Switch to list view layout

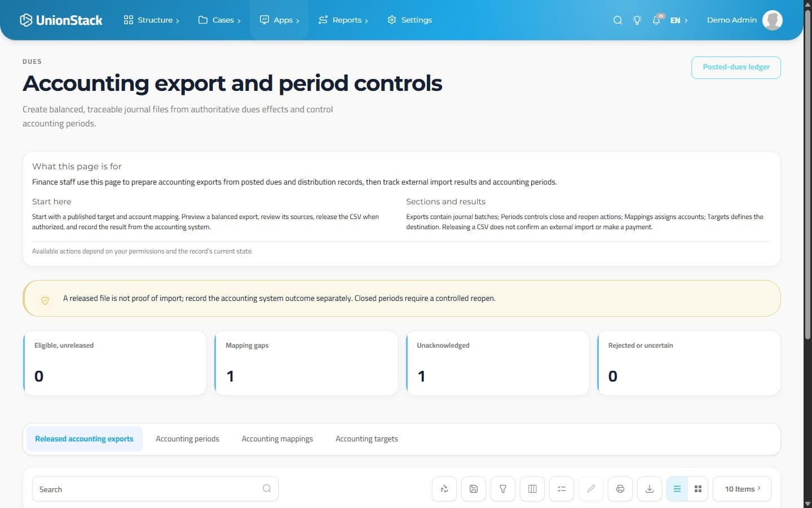pyautogui.click(x=677, y=489)
